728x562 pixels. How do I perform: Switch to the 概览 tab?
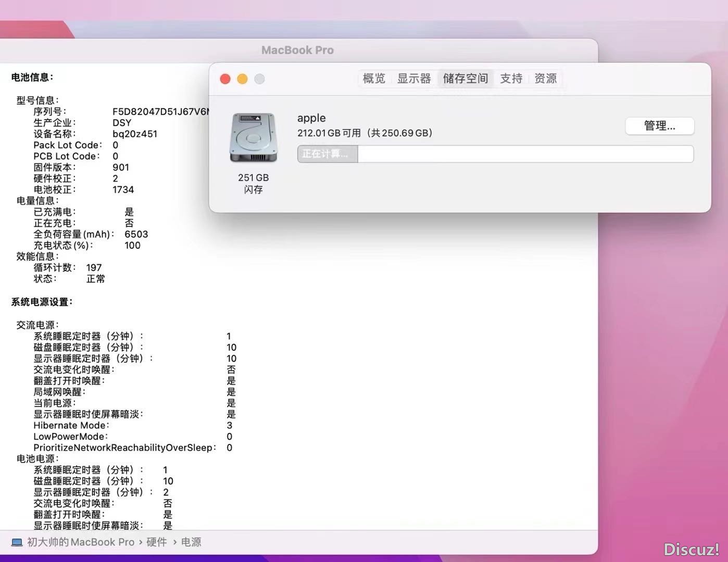point(373,79)
